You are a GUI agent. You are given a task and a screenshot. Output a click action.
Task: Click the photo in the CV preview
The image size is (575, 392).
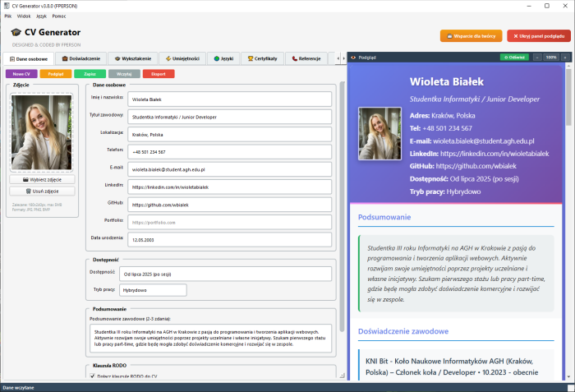pos(379,134)
